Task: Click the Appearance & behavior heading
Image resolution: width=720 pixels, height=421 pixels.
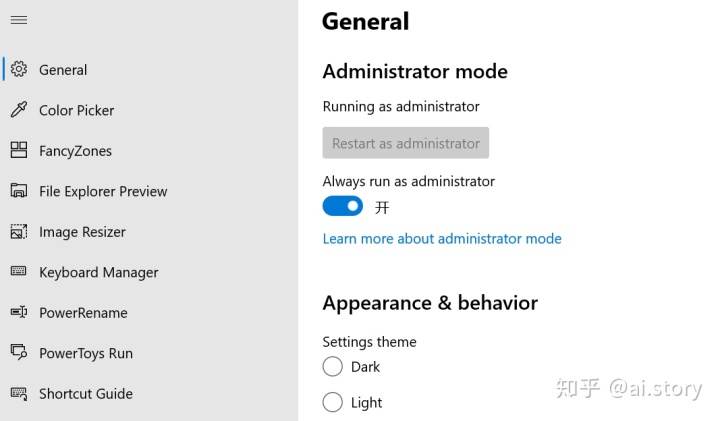Action: (430, 303)
